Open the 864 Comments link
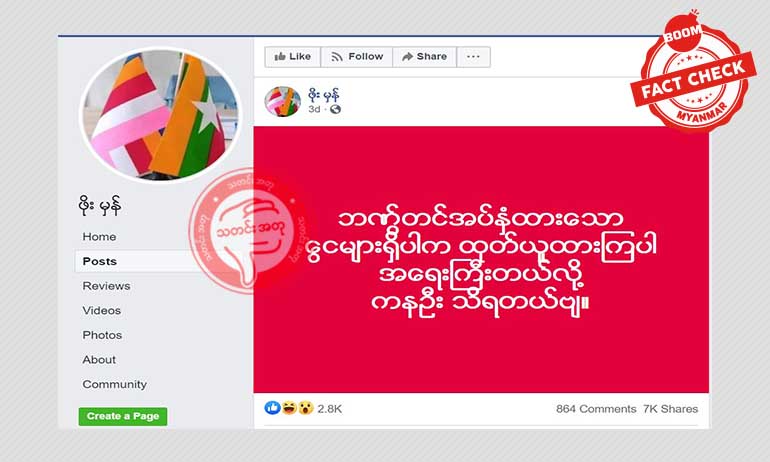This screenshot has width=770, height=462. click(x=596, y=408)
